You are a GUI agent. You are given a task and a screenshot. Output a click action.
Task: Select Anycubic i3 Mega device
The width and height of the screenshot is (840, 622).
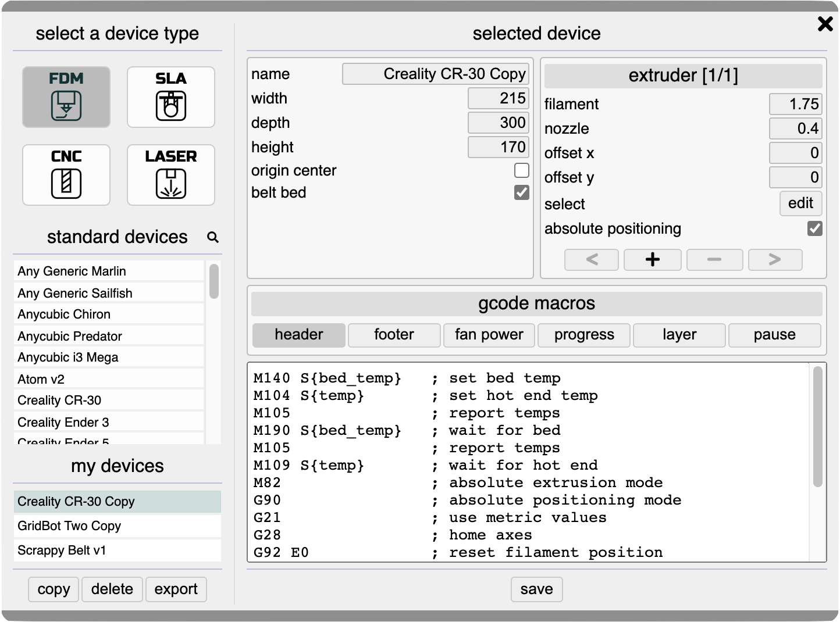click(x=109, y=358)
